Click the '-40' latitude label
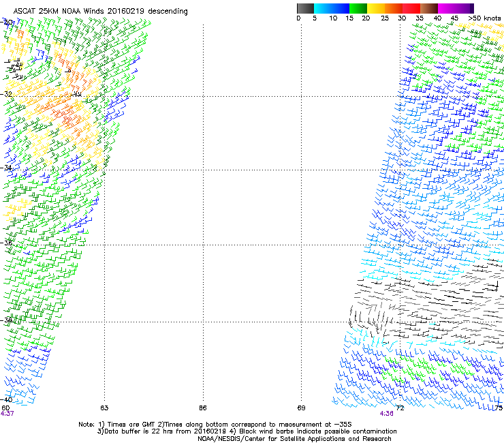This screenshot has width=504, height=443. coord(6,399)
